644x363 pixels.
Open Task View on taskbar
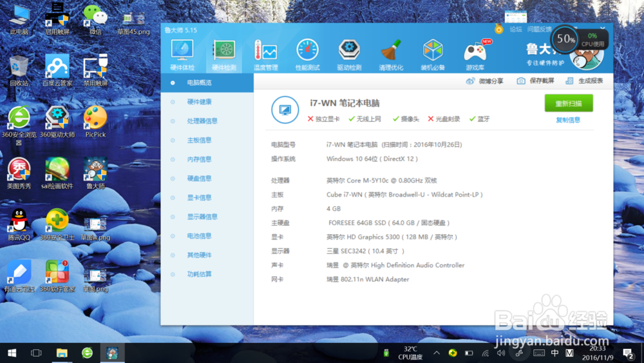(x=36, y=353)
